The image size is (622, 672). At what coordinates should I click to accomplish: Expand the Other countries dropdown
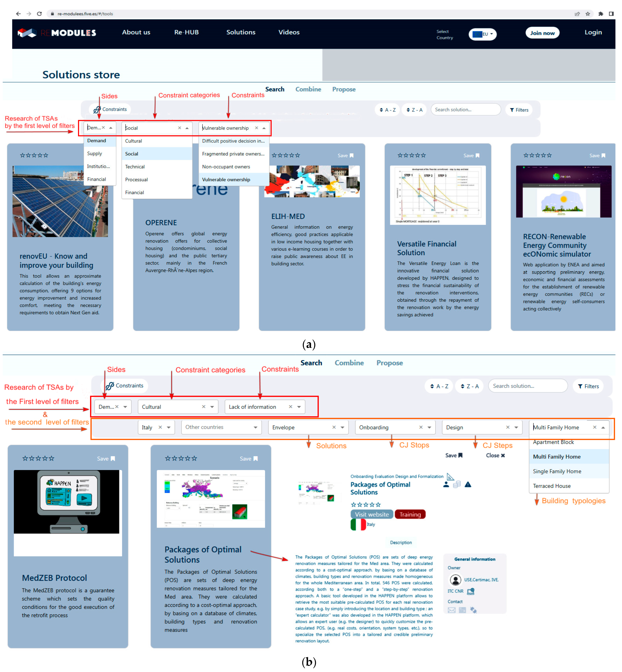coord(255,427)
